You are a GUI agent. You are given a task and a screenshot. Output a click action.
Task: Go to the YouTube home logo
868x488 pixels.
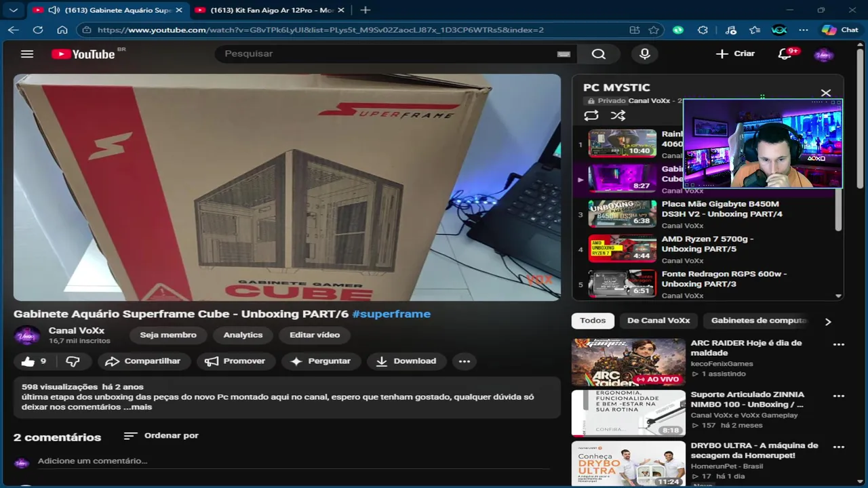coord(84,54)
